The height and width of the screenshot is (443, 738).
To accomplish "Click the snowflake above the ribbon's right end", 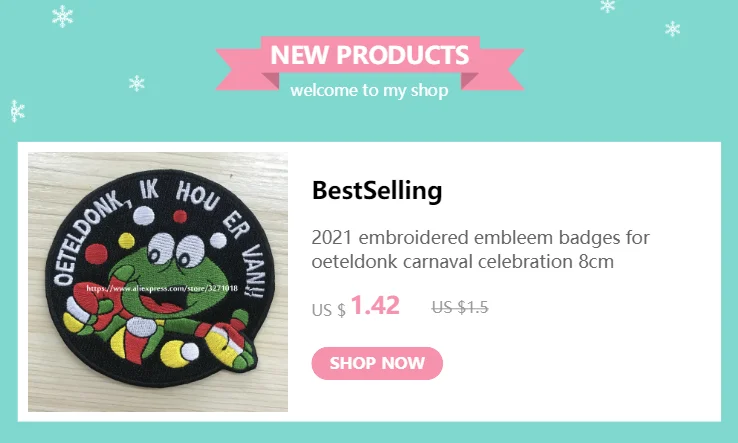I will (x=608, y=6).
